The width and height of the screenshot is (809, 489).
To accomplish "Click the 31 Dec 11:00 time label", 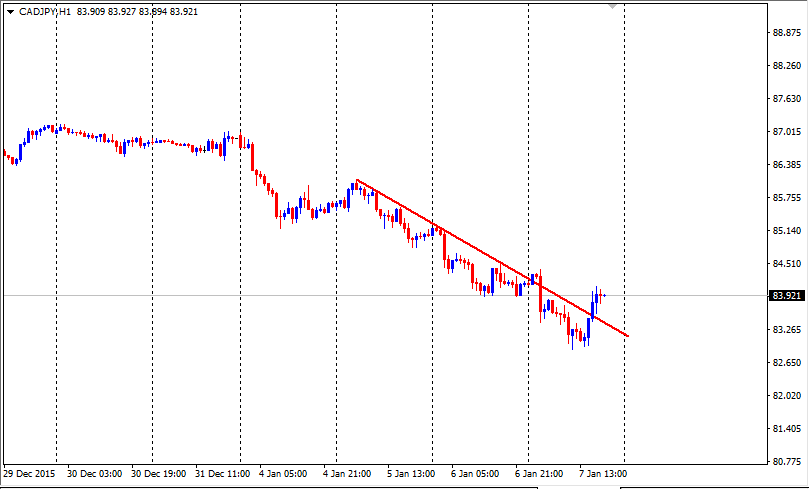I will [222, 474].
